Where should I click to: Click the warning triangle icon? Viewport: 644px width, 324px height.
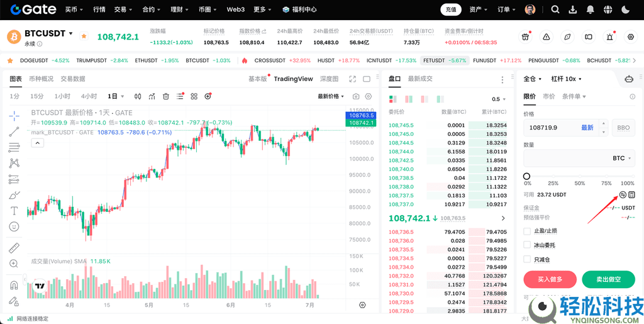point(547,36)
